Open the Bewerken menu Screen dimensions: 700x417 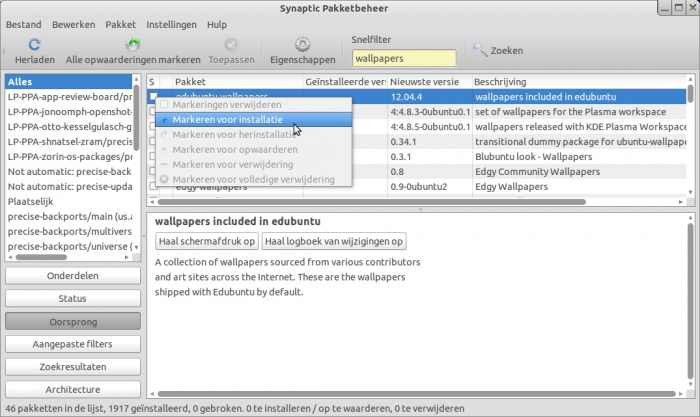[x=74, y=25]
